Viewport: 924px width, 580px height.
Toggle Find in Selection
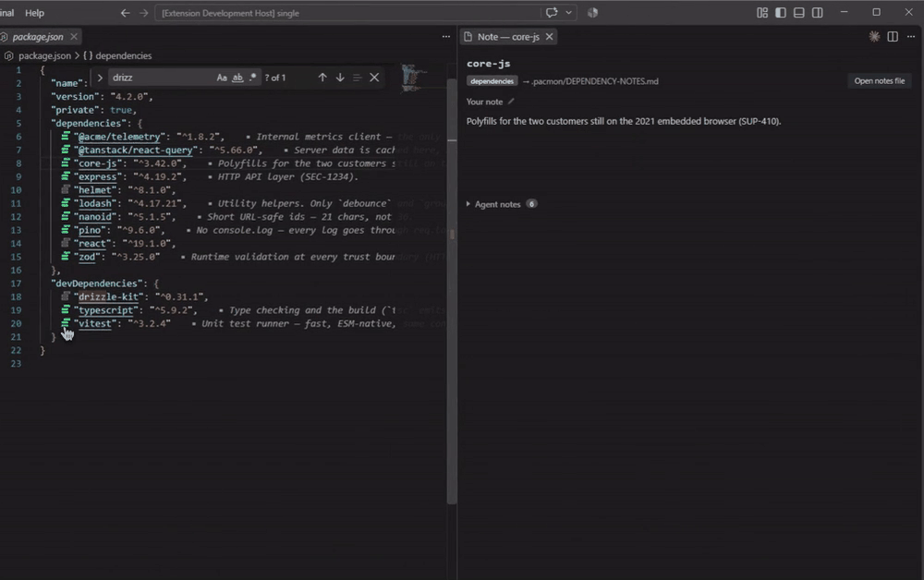(357, 78)
